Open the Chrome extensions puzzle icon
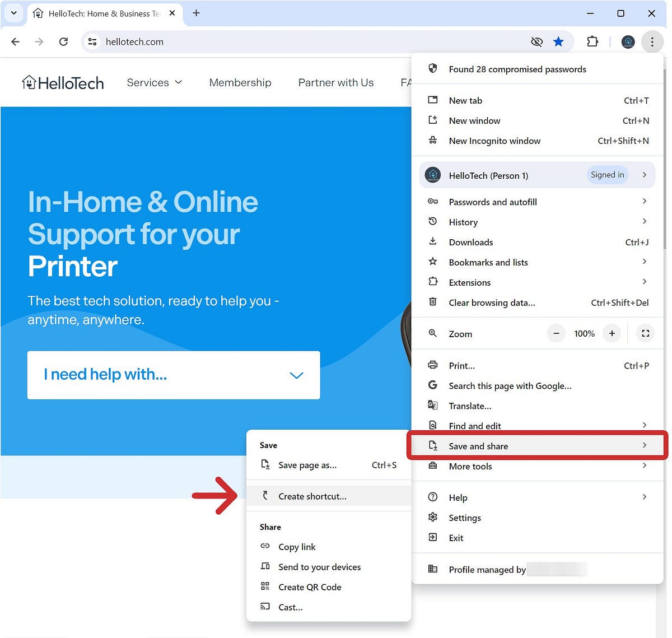This screenshot has width=672, height=638. pyautogui.click(x=592, y=41)
